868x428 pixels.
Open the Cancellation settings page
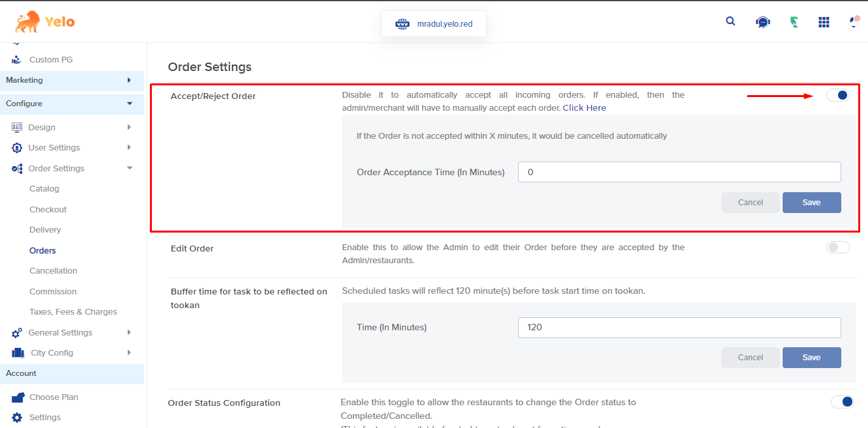tap(53, 271)
